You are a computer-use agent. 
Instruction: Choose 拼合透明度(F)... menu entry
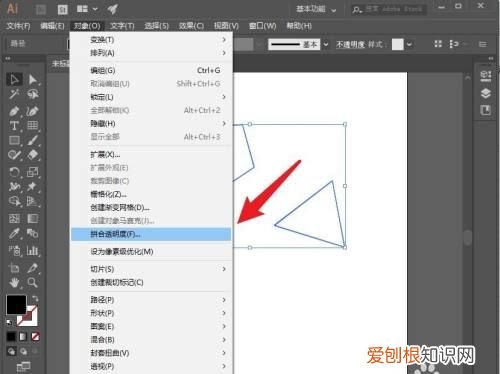[151, 234]
